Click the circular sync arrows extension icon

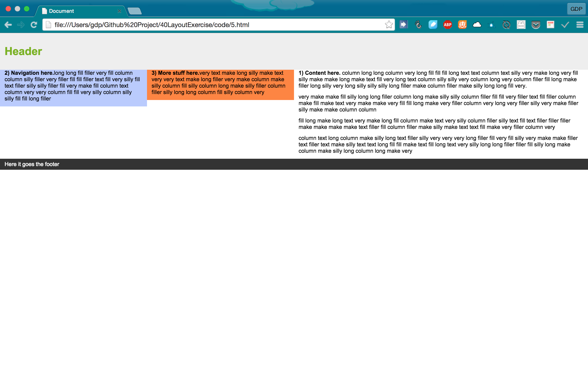(x=506, y=25)
